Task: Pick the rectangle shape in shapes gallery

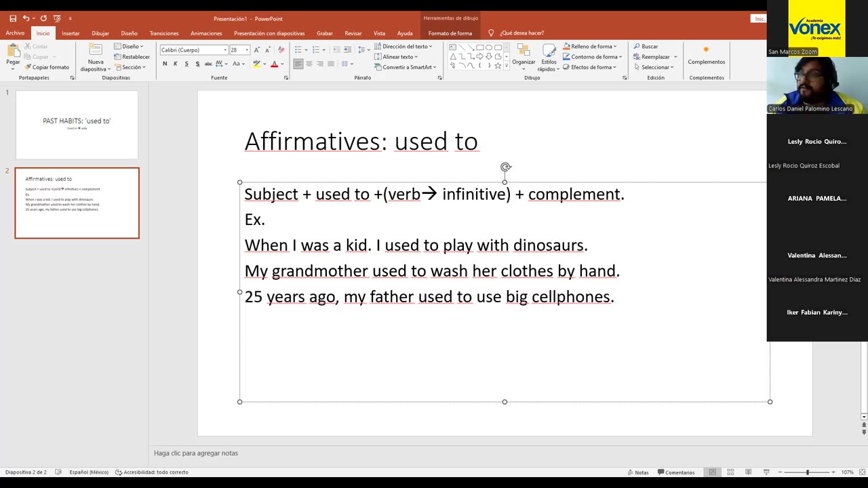Action: [x=480, y=47]
